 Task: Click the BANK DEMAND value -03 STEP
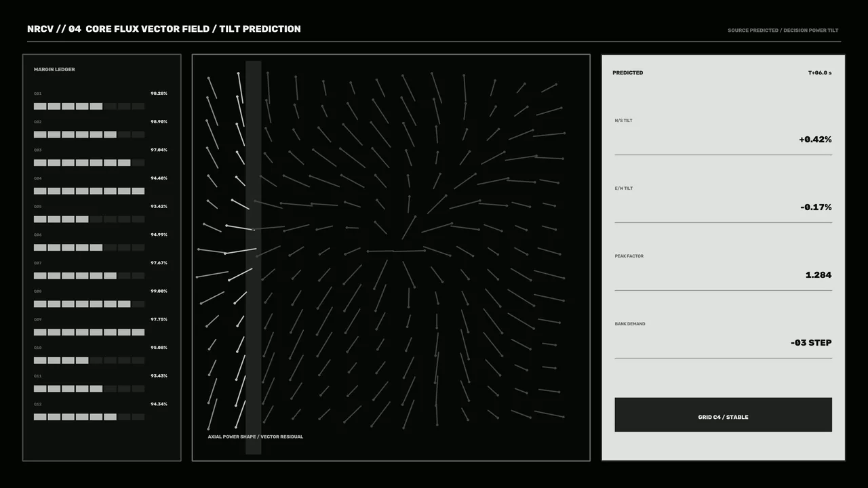point(811,343)
